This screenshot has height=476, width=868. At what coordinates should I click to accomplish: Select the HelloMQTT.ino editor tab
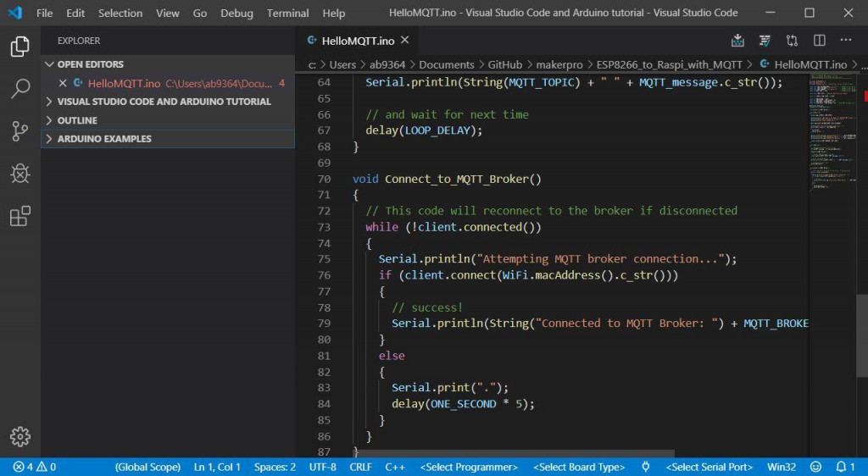(x=358, y=41)
